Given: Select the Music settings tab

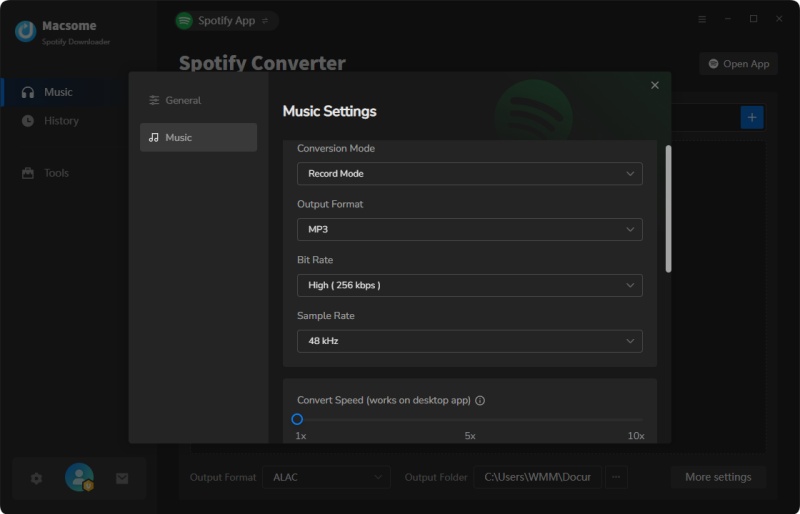Looking at the screenshot, I should pos(198,137).
